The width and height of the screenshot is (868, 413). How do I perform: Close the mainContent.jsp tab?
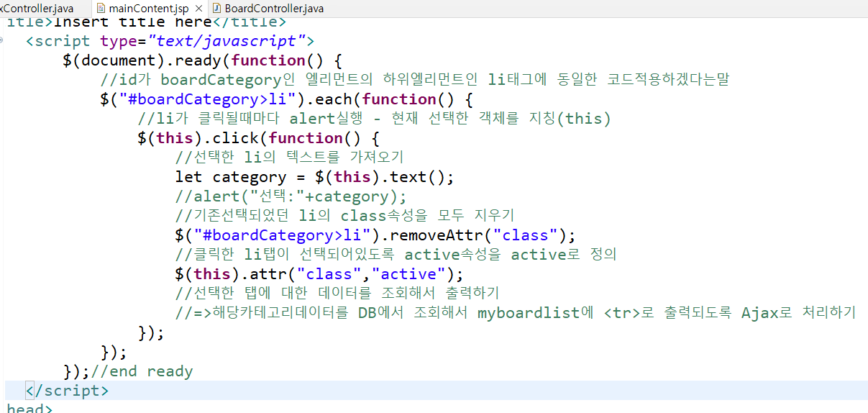(x=199, y=9)
